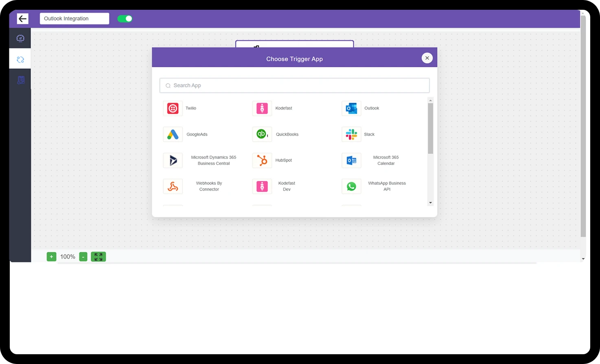Screen dimensions: 600x364
Task: Choose the QuickBooks app icon
Action: [262, 134]
